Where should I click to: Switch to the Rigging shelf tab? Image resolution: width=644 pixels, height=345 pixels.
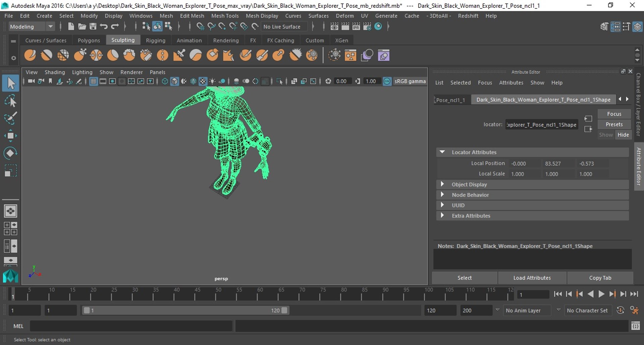155,40
